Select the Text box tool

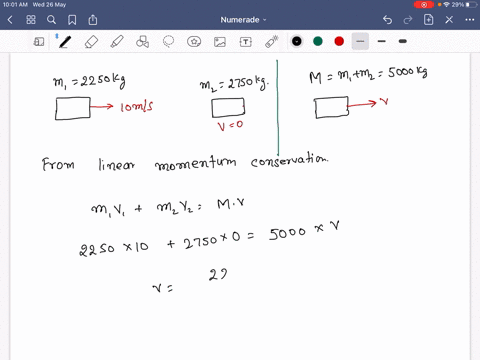pos(246,42)
